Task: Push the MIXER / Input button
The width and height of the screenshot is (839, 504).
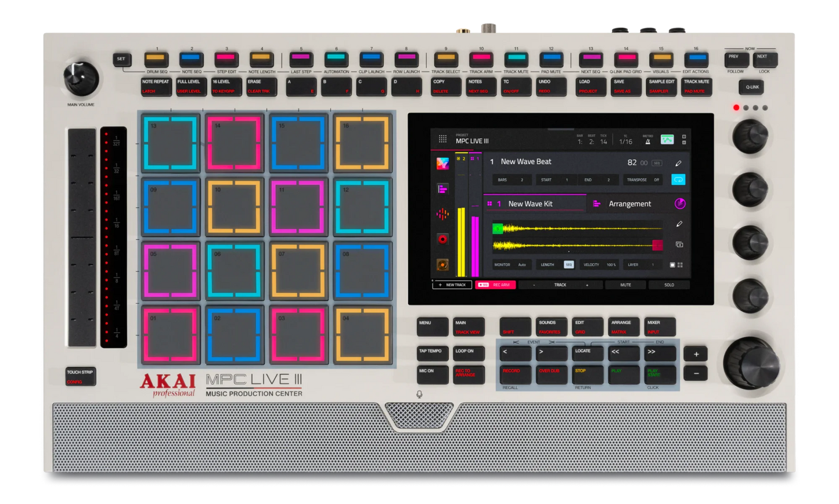Action: tap(660, 327)
